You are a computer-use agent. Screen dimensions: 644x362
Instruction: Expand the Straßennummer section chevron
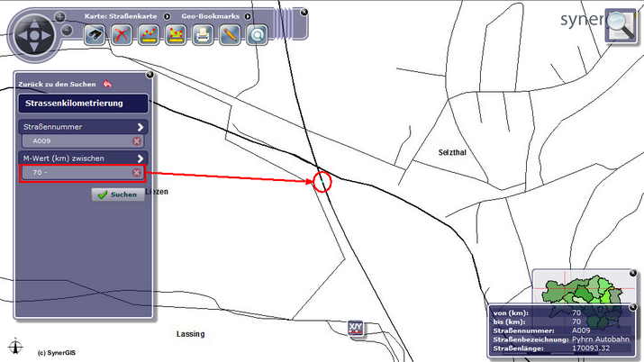point(140,127)
